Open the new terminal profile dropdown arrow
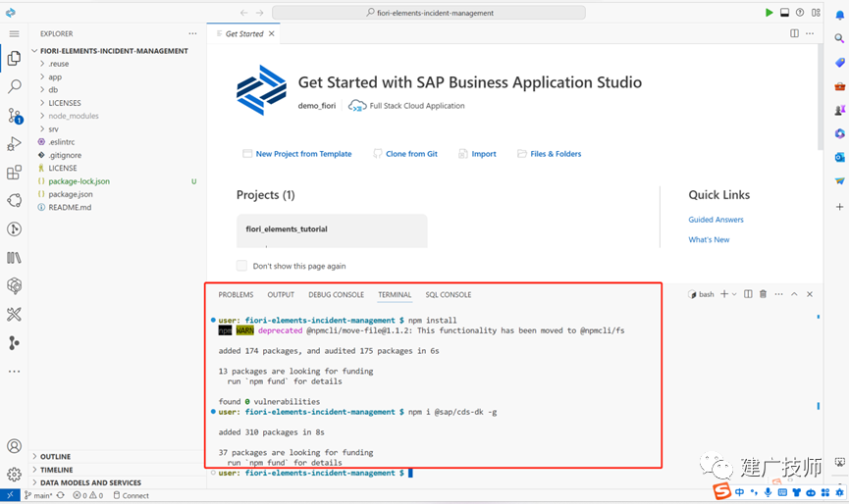The height and width of the screenshot is (504, 849). [x=734, y=294]
